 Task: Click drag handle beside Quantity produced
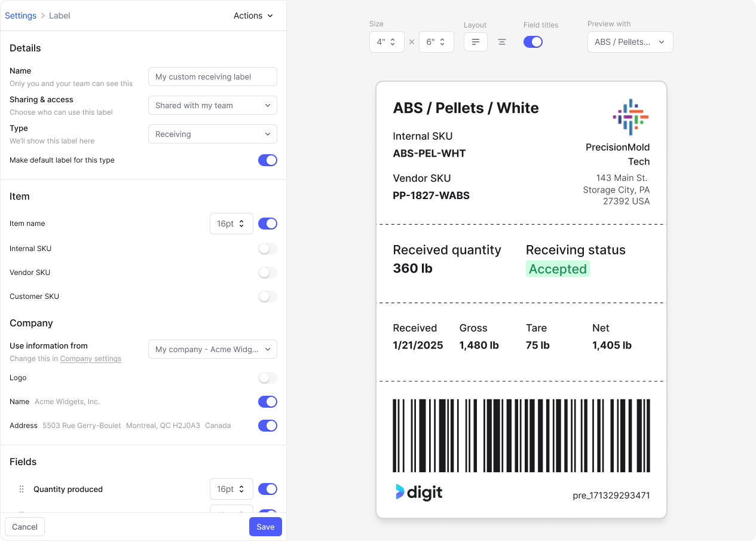coord(22,489)
